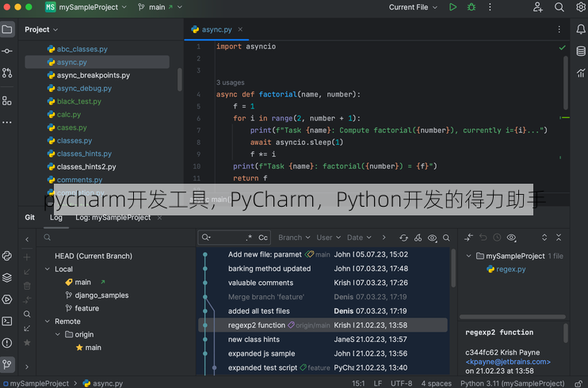Screen dimensions: 588x388
Task: Refresh the Git log
Action: point(403,238)
